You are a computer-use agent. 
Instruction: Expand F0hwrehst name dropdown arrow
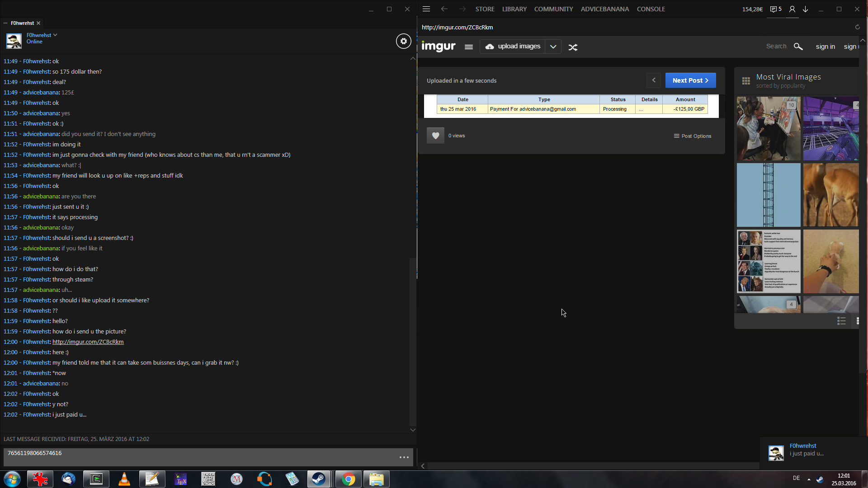[55, 35]
